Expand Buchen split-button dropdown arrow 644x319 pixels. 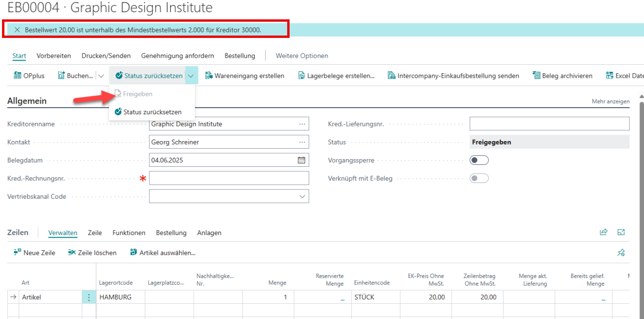(x=101, y=76)
